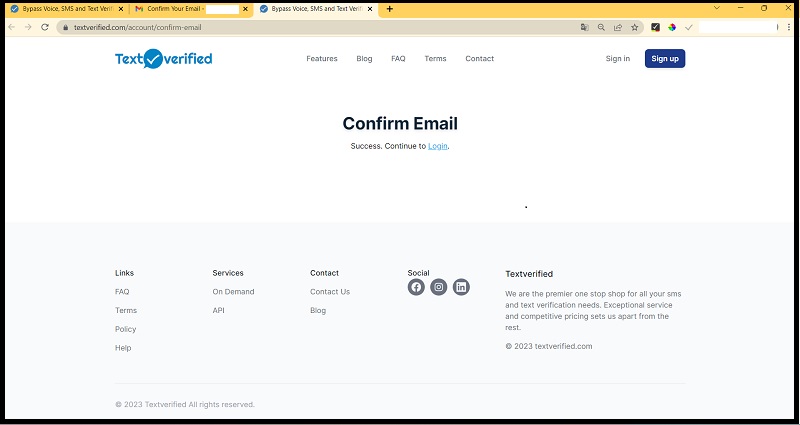The width and height of the screenshot is (800, 425).
Task: Open Contact Us in the footer
Action: point(330,292)
